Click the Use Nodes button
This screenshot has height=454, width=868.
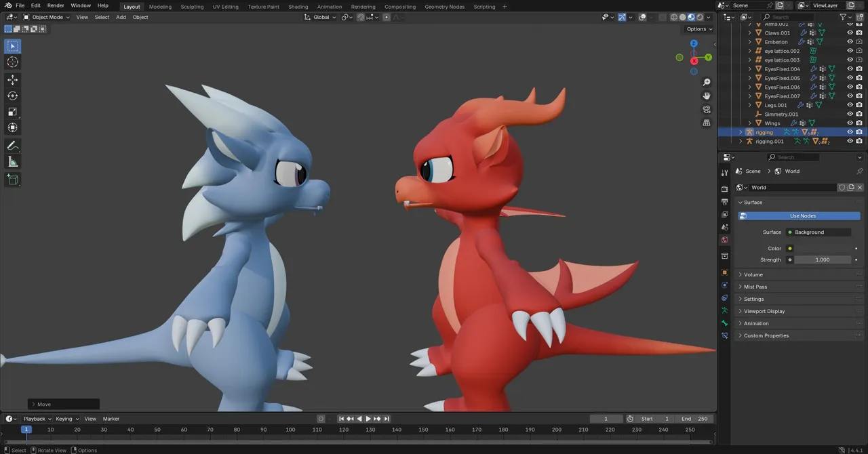point(799,216)
